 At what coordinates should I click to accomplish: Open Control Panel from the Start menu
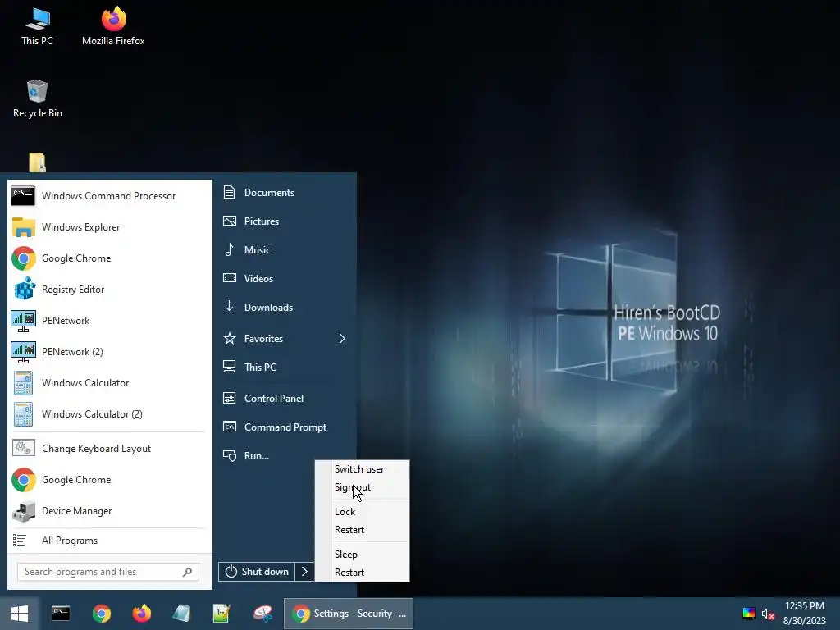pyautogui.click(x=286, y=398)
